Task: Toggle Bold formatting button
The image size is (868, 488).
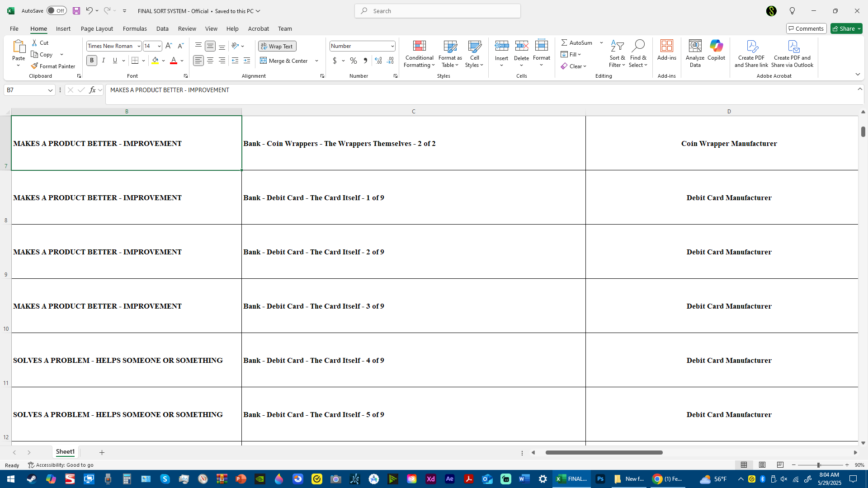Action: [92, 61]
